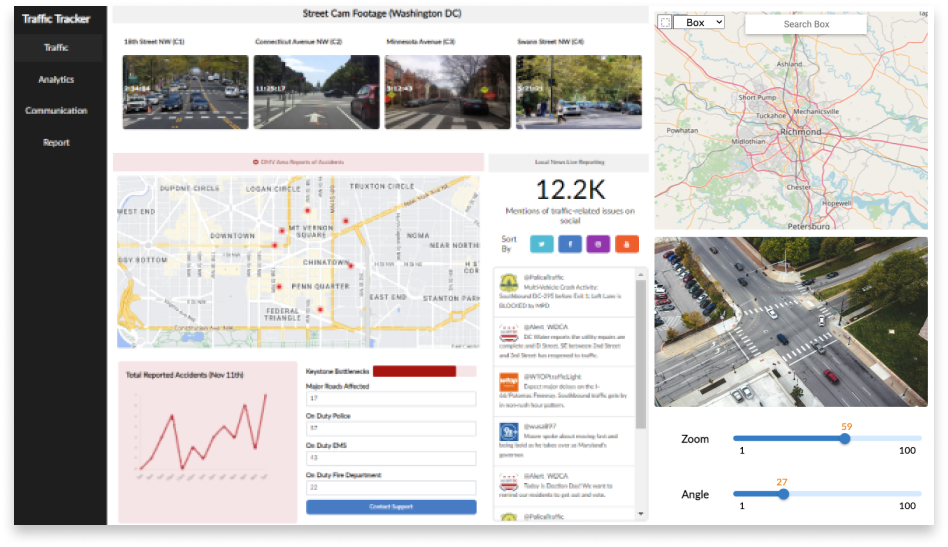Open the Swann Street NW camera feed
The width and height of the screenshot is (948, 547).
point(579,92)
